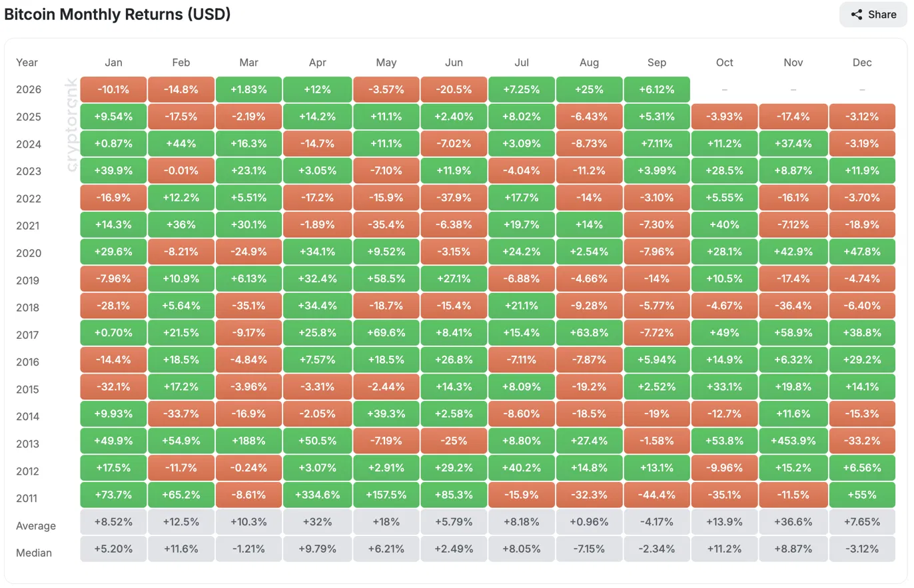Viewport: 914px width, 588px height.
Task: Click the share icon beside Share
Action: click(x=857, y=15)
